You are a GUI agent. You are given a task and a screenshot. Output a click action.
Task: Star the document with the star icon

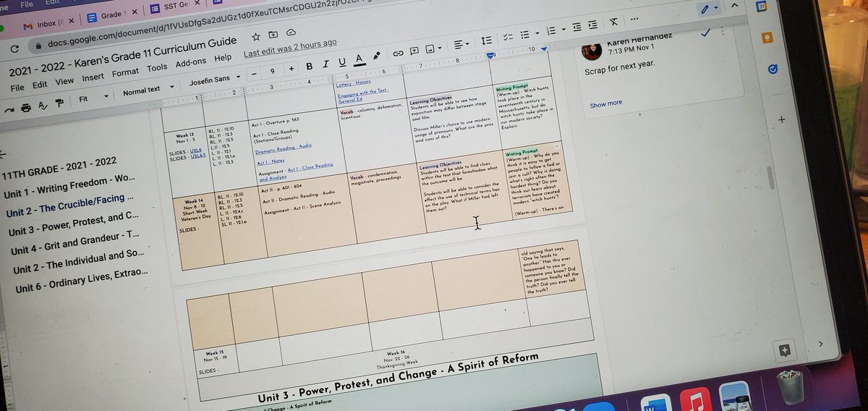(x=256, y=36)
